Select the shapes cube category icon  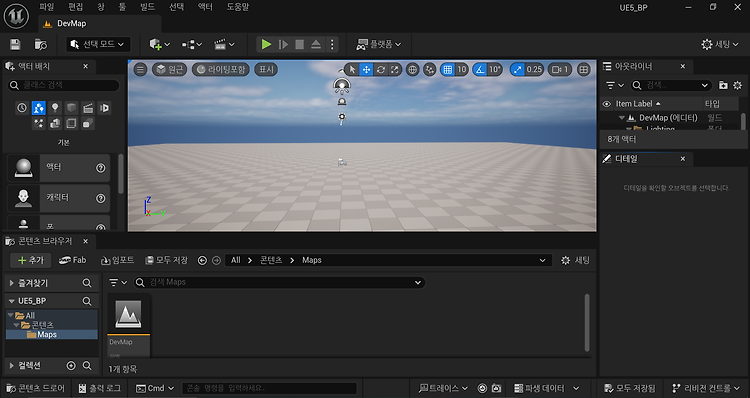coord(71,108)
